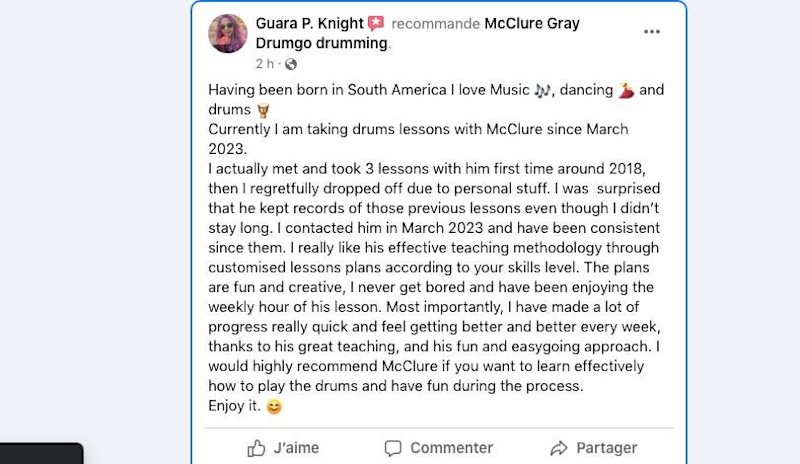Click the dark panel at the bottom-left corner
The width and height of the screenshot is (800, 464).
(x=40, y=454)
